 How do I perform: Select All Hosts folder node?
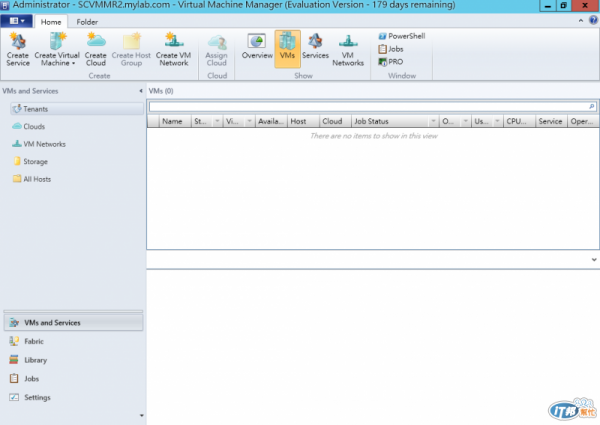(x=32, y=179)
